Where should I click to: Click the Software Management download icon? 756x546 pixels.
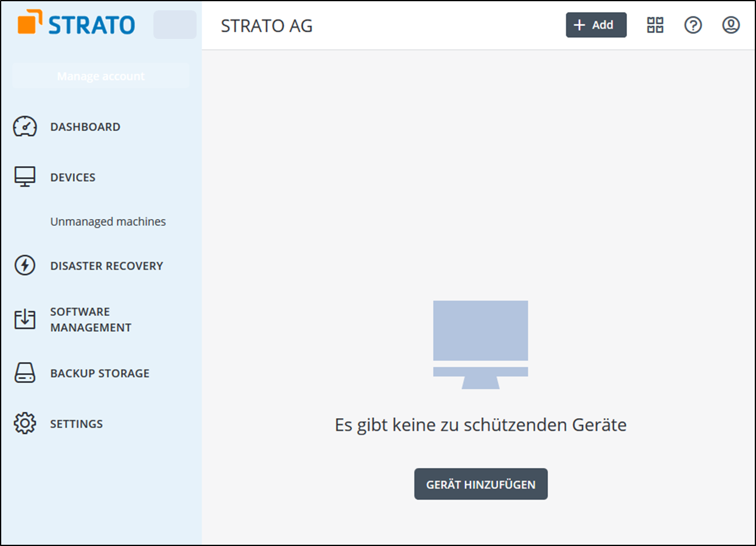tap(24, 319)
